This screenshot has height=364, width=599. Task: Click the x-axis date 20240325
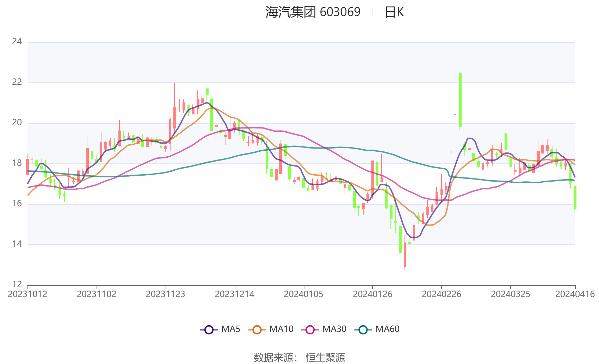[x=511, y=294]
